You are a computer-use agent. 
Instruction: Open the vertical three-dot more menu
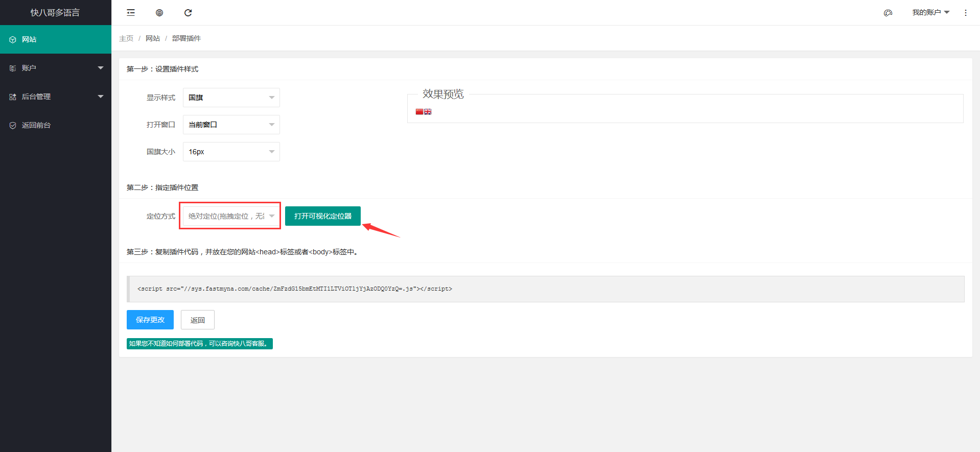click(x=966, y=13)
